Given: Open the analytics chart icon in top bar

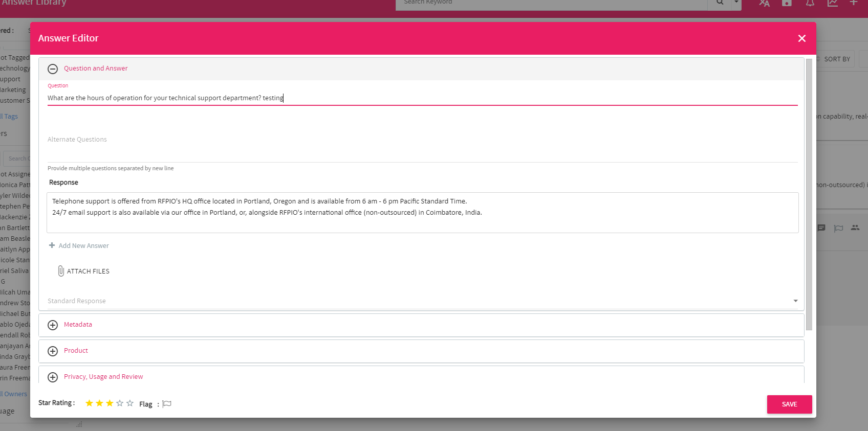Looking at the screenshot, I should tap(833, 3).
